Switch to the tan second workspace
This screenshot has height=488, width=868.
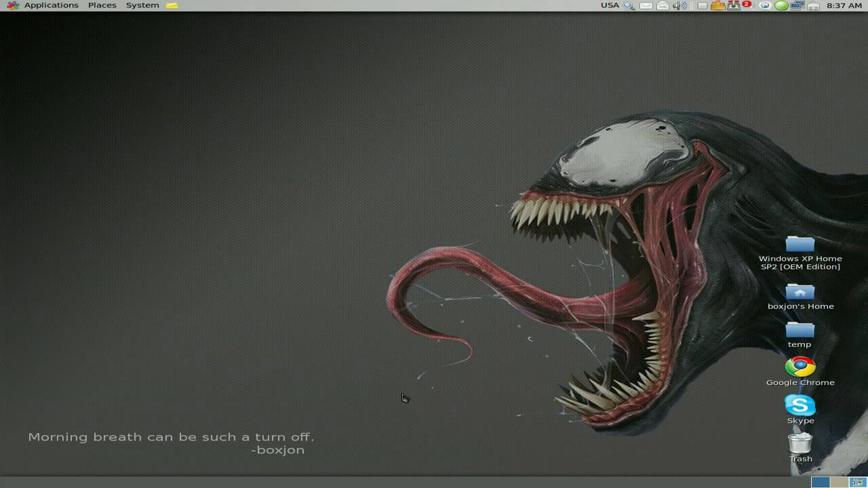coord(839,482)
